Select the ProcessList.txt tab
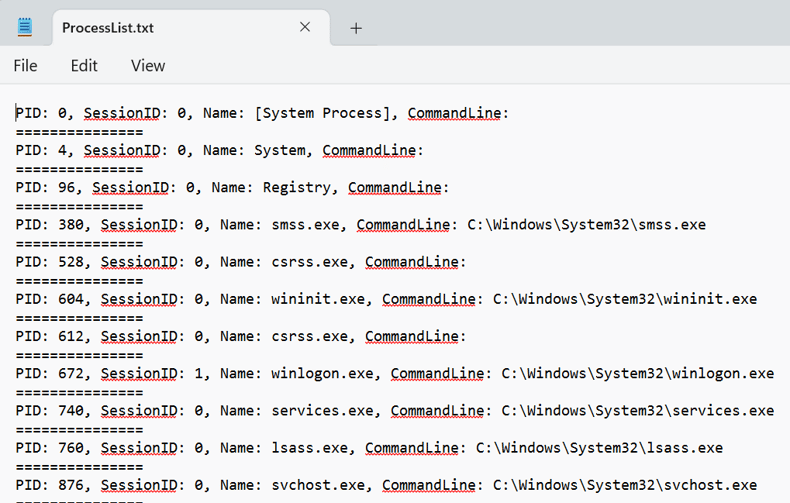 pyautogui.click(x=191, y=28)
